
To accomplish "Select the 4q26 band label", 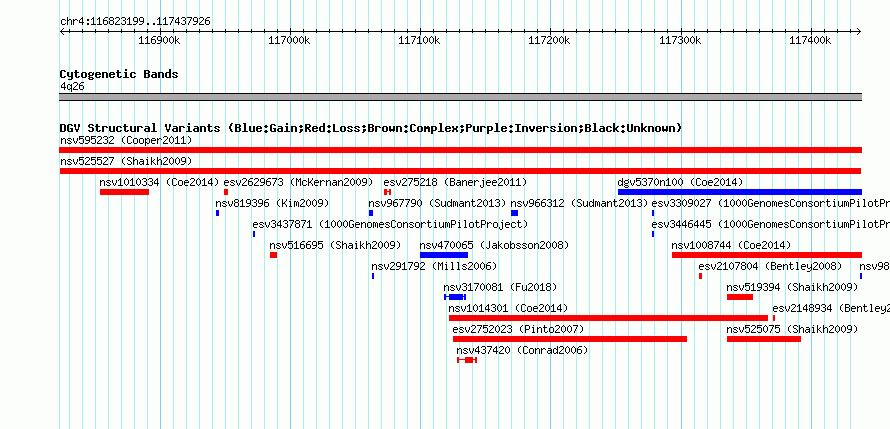I will pyautogui.click(x=73, y=87).
